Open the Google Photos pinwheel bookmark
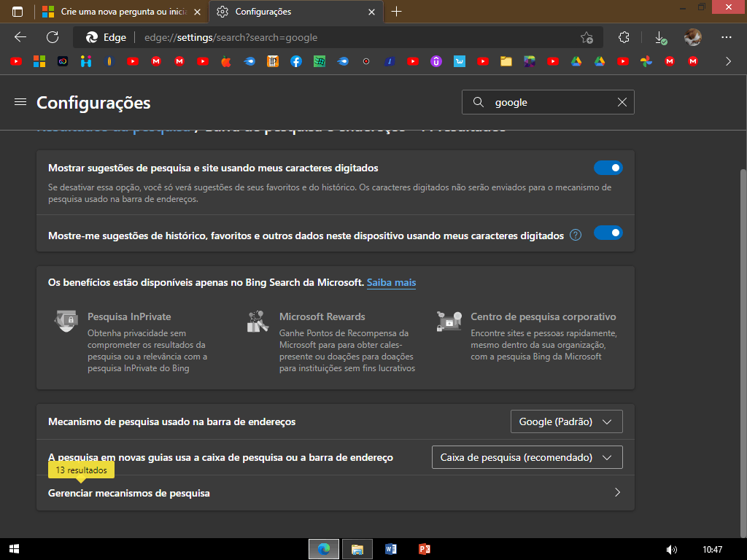Image resolution: width=747 pixels, height=560 pixels. [646, 61]
